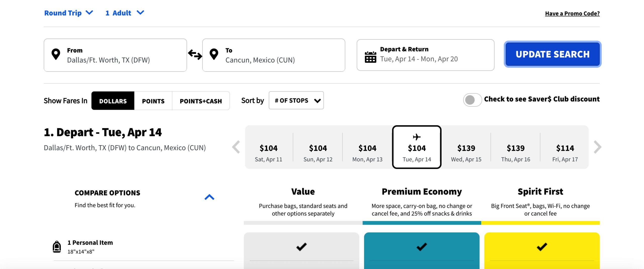Image resolution: width=644 pixels, height=269 pixels.
Task: Click the checkmark in the Spirit First column
Action: coord(541,247)
